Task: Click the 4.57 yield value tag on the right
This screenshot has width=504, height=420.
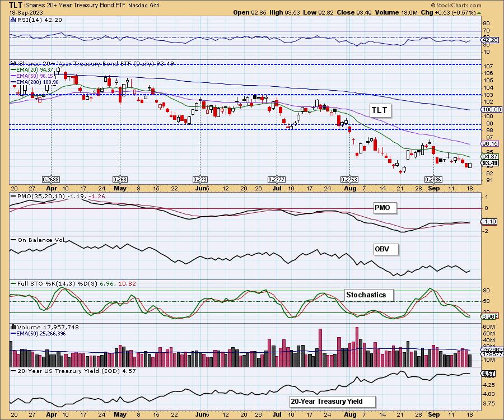Action: 489,374
